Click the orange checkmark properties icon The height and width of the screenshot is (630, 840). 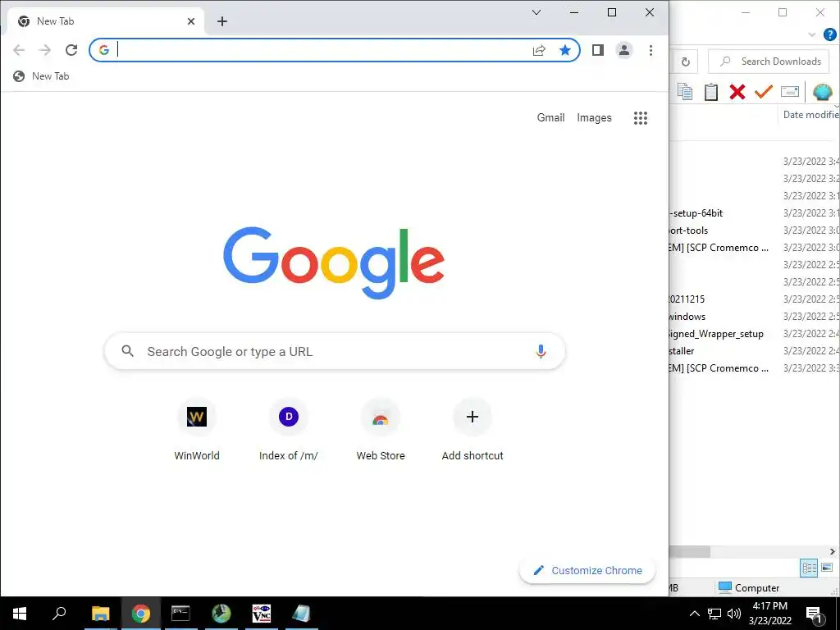click(x=764, y=92)
